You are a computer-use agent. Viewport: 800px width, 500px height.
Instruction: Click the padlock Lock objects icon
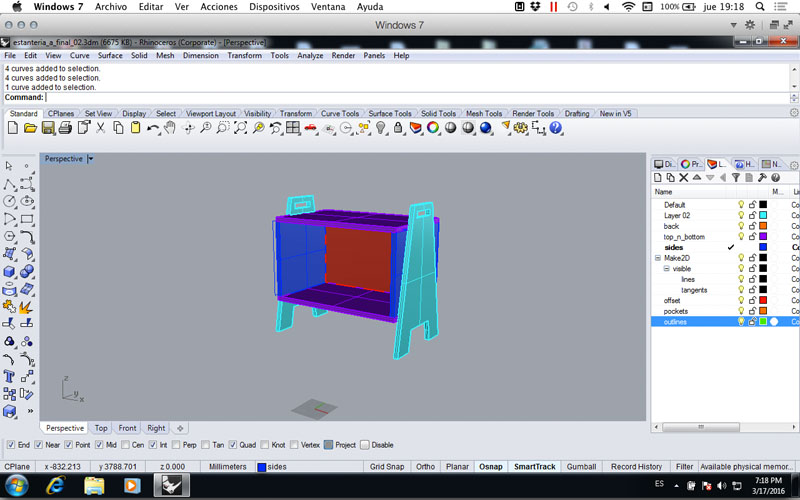pos(398,128)
